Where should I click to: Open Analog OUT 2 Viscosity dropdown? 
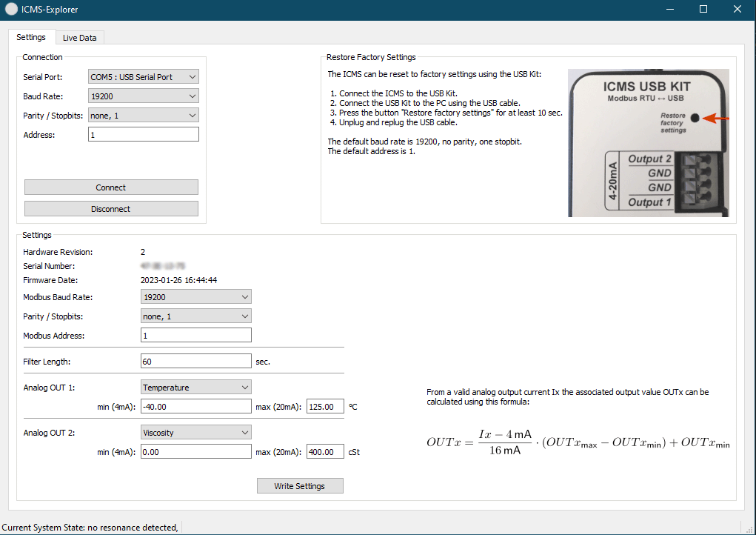(196, 433)
